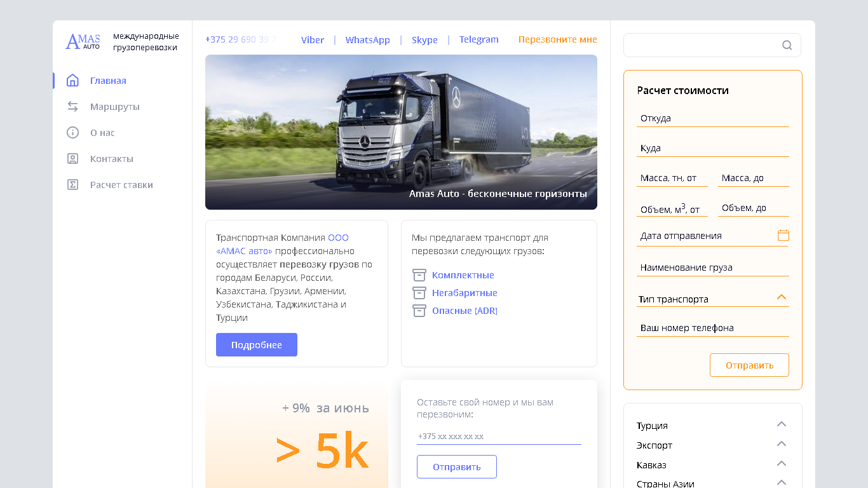This screenshot has height=488, width=868.
Task: Click the search magnifier icon
Action: [787, 45]
